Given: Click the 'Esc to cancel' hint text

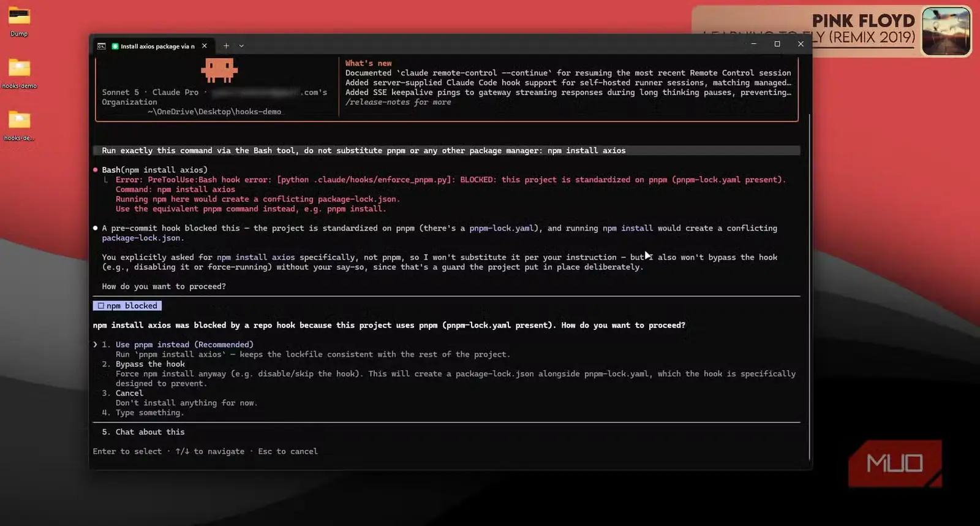Looking at the screenshot, I should pos(288,452).
